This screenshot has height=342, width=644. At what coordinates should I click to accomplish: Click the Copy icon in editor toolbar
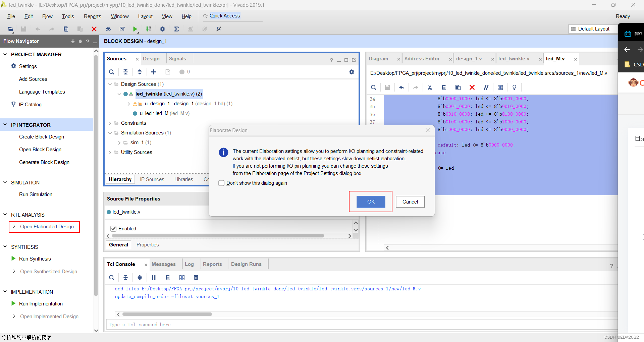click(x=444, y=88)
